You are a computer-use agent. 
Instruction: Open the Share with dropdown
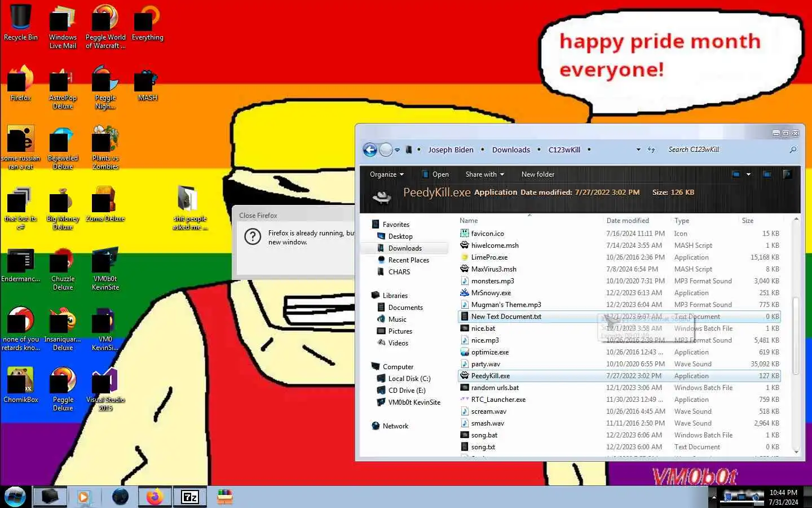tap(484, 174)
